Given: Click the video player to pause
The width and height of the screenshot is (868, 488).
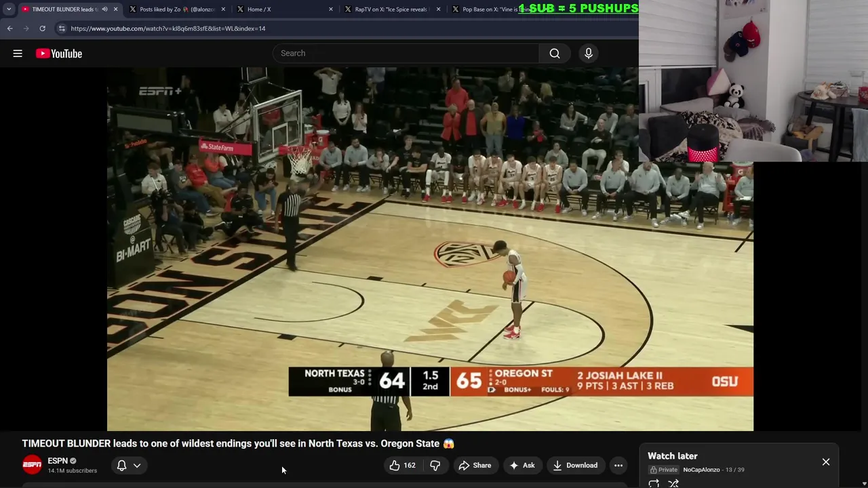Looking at the screenshot, I should pos(430,249).
